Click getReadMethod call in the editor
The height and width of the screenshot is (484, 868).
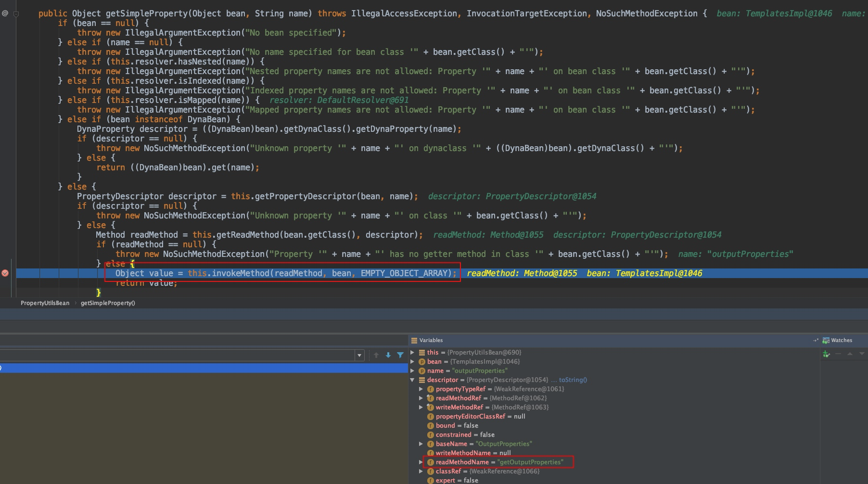click(247, 235)
